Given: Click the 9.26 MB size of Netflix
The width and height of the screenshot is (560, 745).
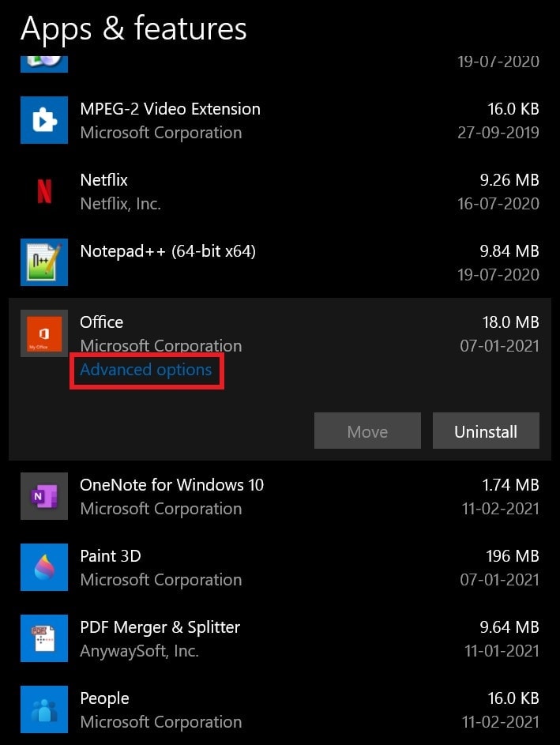Looking at the screenshot, I should [509, 180].
